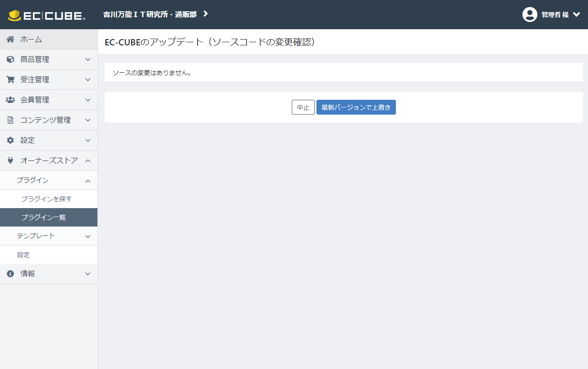Click the cube icon for 商品管理

pyautogui.click(x=10, y=59)
